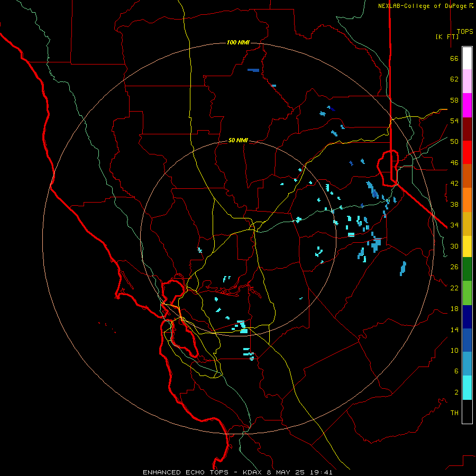Click the '6' legend value label

tap(456, 371)
